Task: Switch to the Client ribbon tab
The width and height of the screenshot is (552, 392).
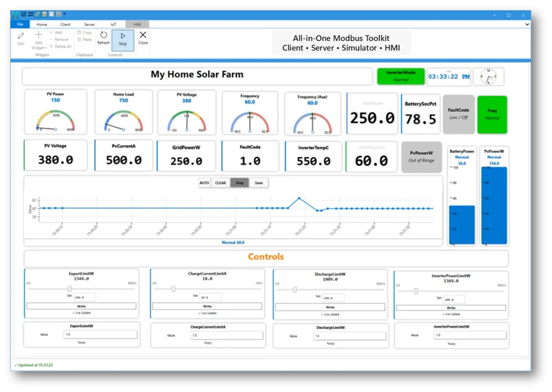Action: 65,24
